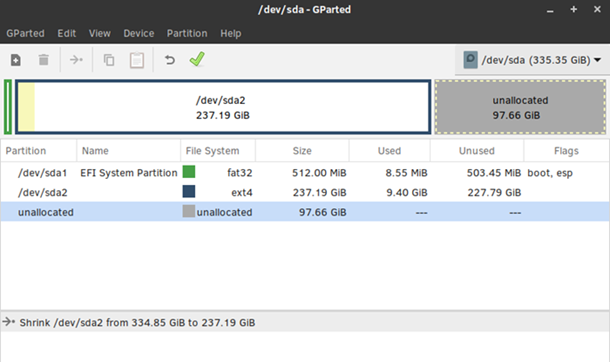
Task: Sort by Used column header
Action: [x=389, y=151]
